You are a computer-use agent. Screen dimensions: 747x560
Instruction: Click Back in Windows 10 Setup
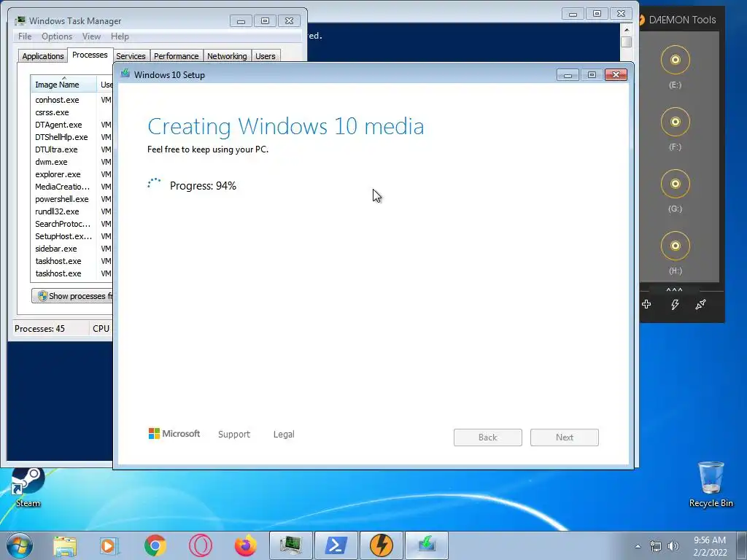coord(488,437)
